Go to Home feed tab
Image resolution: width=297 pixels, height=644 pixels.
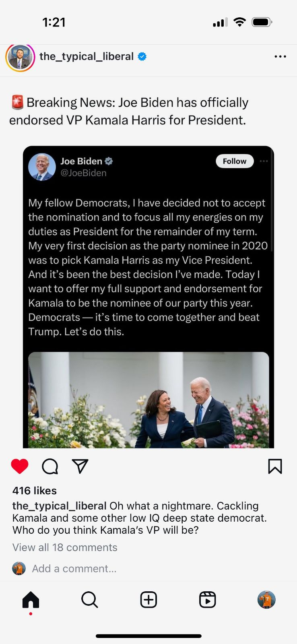pos(31,600)
